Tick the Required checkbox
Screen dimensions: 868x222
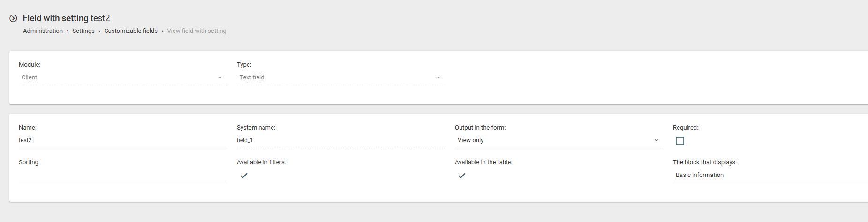pyautogui.click(x=680, y=141)
